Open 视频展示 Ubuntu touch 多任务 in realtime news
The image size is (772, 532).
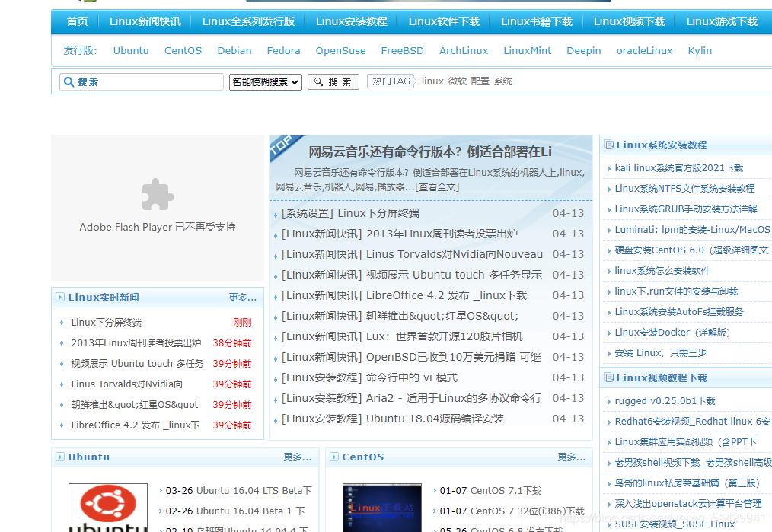pos(137,364)
